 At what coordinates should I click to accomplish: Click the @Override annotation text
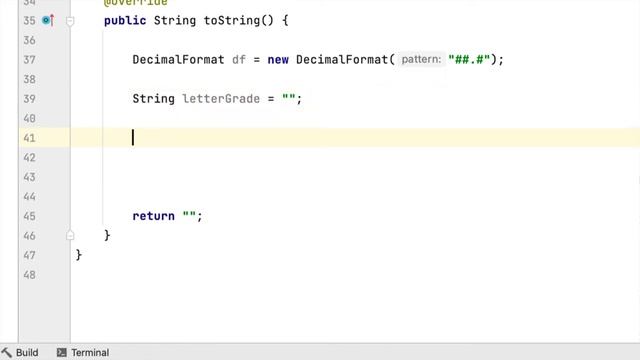pos(136,3)
